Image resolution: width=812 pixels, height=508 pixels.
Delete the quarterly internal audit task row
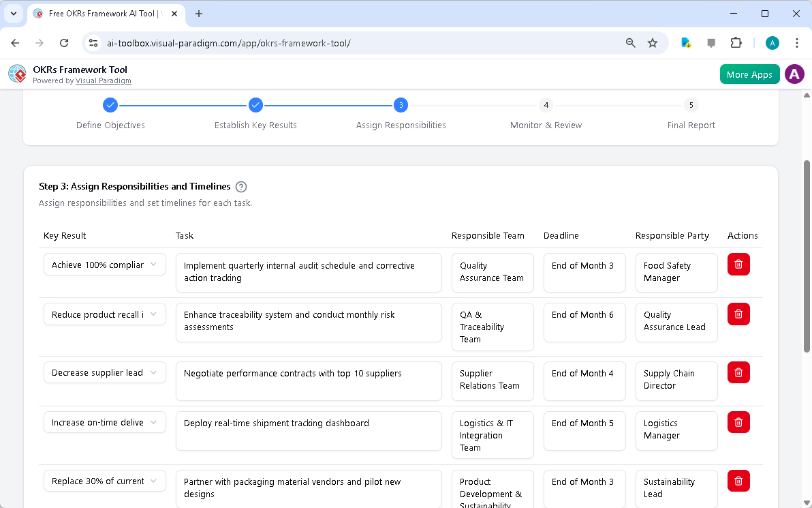(x=738, y=265)
